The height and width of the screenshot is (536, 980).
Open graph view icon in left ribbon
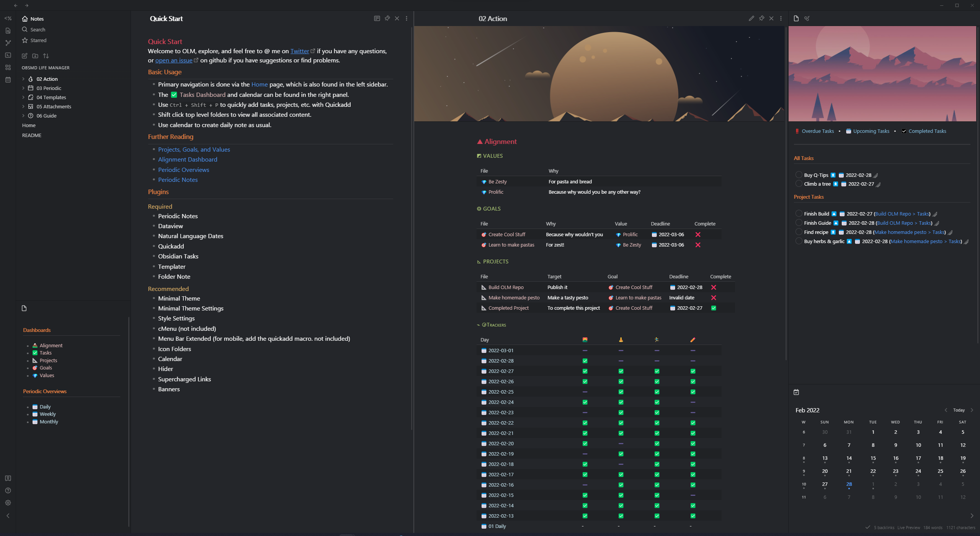8,43
